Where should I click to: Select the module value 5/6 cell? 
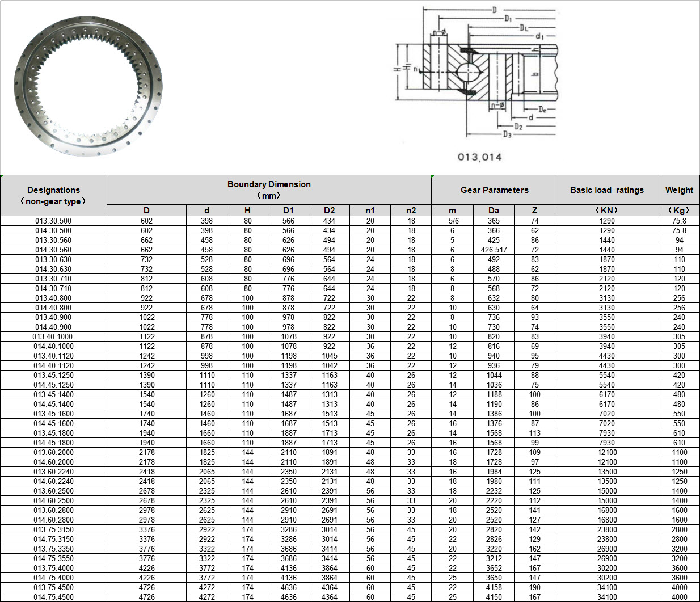click(453, 221)
